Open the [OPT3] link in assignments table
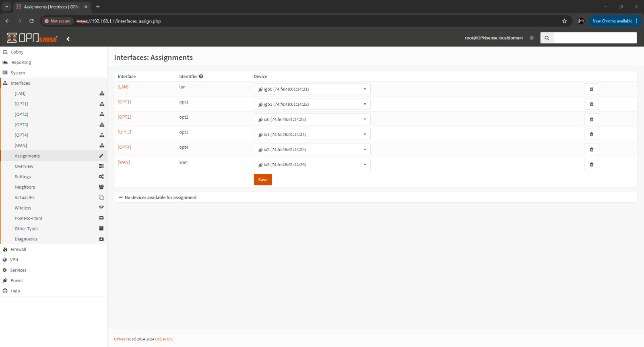The width and height of the screenshot is (644, 347). [124, 132]
